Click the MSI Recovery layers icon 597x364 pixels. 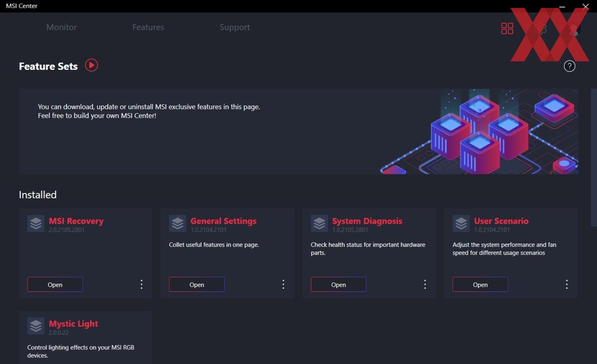[x=36, y=223]
